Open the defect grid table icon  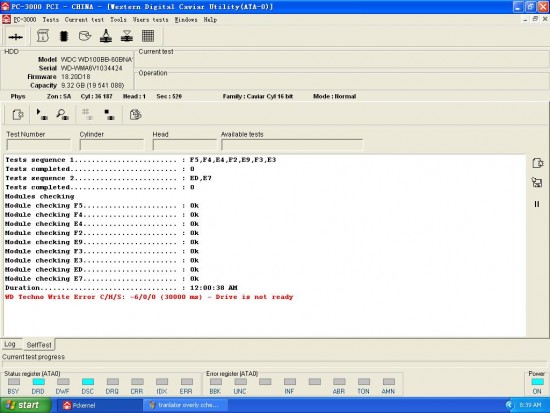pyautogui.click(x=148, y=36)
